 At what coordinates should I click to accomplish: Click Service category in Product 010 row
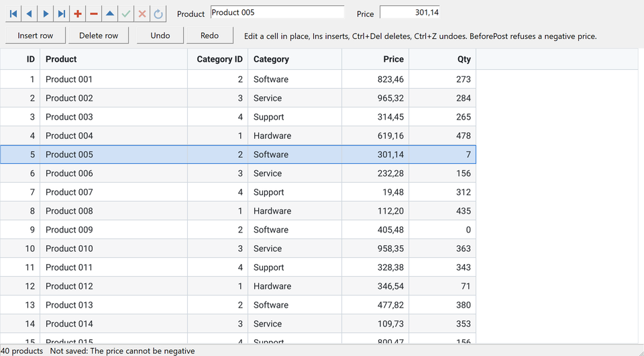tap(295, 249)
